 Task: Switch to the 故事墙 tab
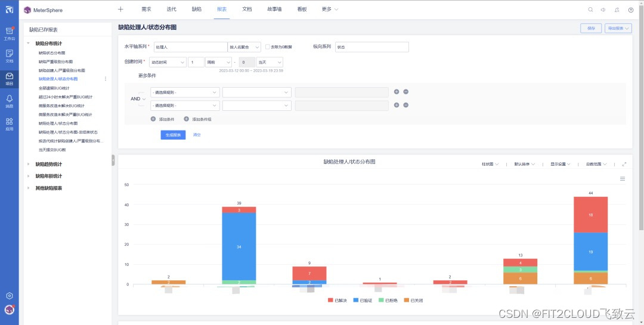[274, 9]
